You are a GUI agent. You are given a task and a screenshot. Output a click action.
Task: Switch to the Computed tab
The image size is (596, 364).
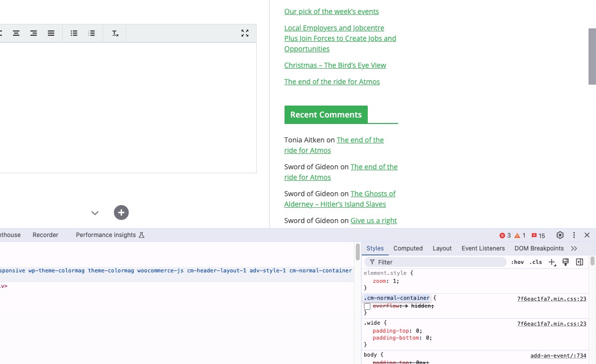point(408,248)
